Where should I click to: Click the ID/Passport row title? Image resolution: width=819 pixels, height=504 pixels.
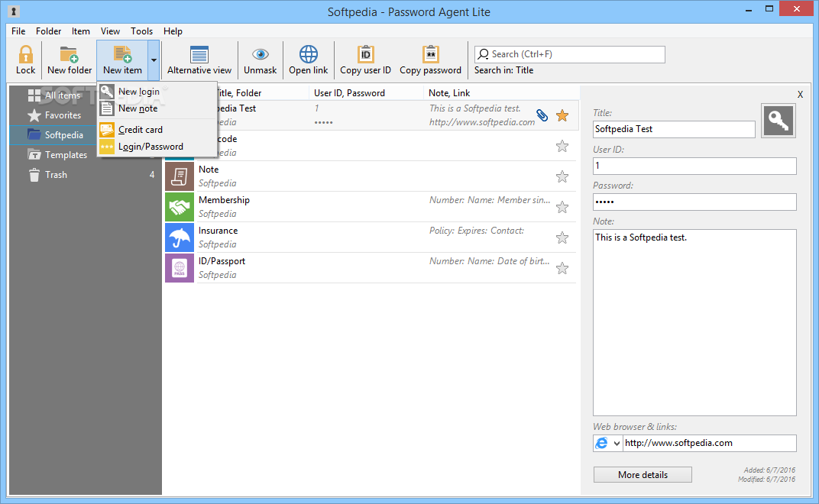[x=222, y=261]
